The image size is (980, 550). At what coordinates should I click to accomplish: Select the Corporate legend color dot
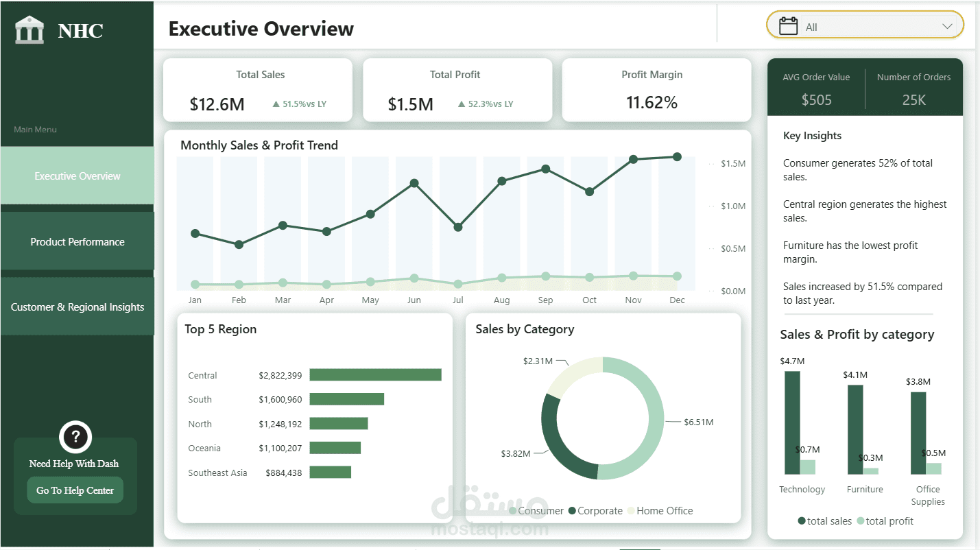coord(572,511)
